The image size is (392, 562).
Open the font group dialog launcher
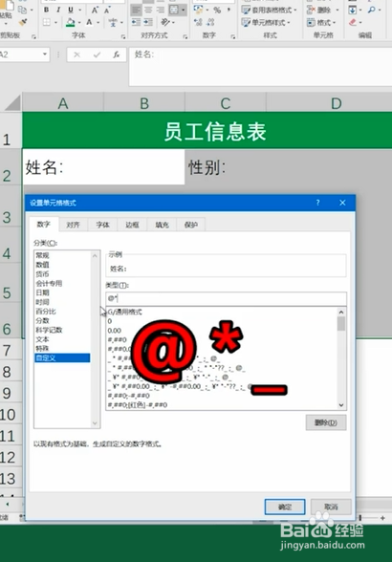(x=123, y=36)
